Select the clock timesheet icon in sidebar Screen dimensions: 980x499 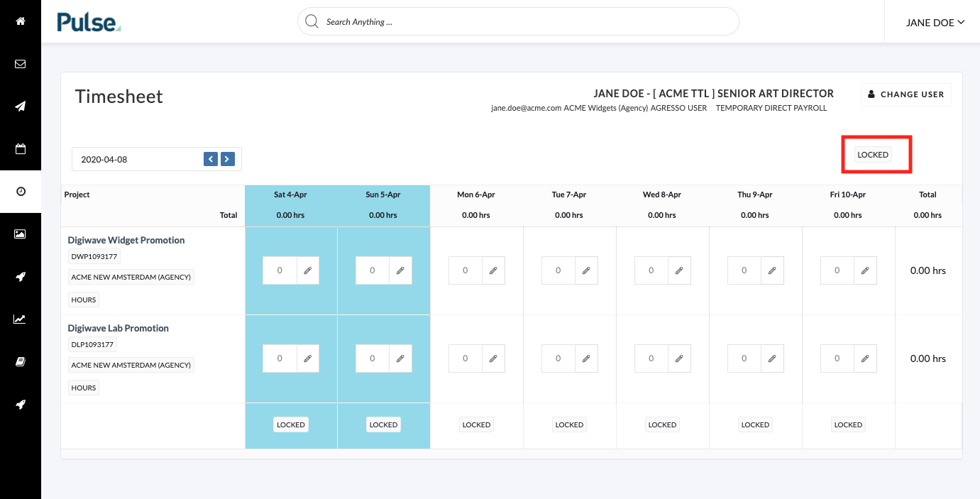tap(21, 192)
